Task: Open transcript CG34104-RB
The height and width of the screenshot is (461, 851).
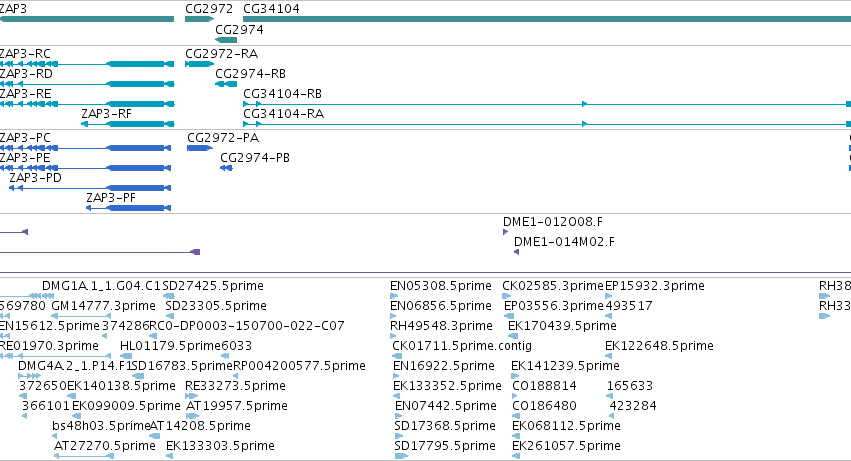Action: pos(547,104)
